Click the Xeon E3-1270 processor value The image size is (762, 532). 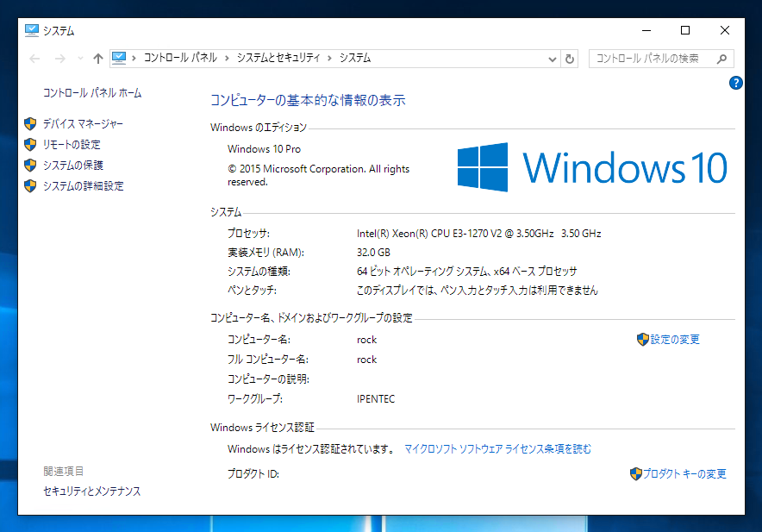click(x=478, y=234)
